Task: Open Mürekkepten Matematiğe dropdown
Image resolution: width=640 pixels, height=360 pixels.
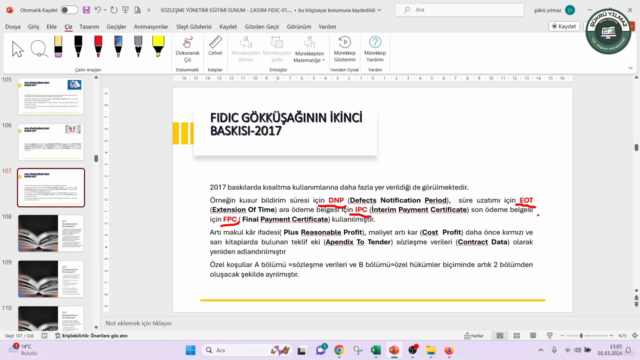Action: 309,49
